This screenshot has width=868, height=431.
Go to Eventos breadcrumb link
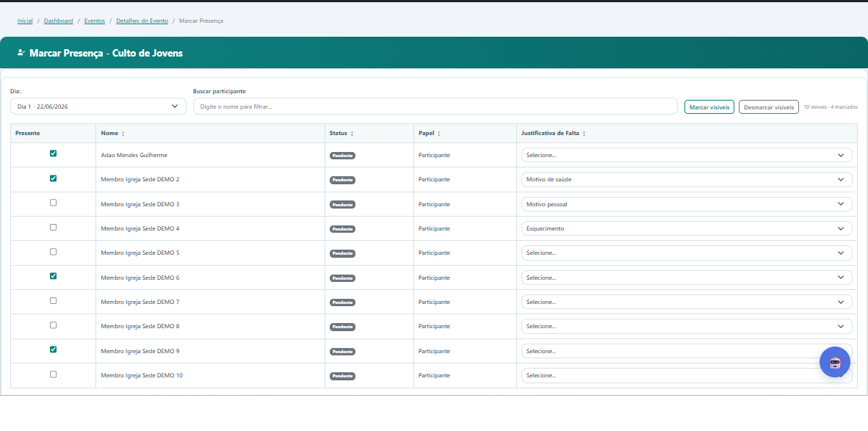click(95, 21)
